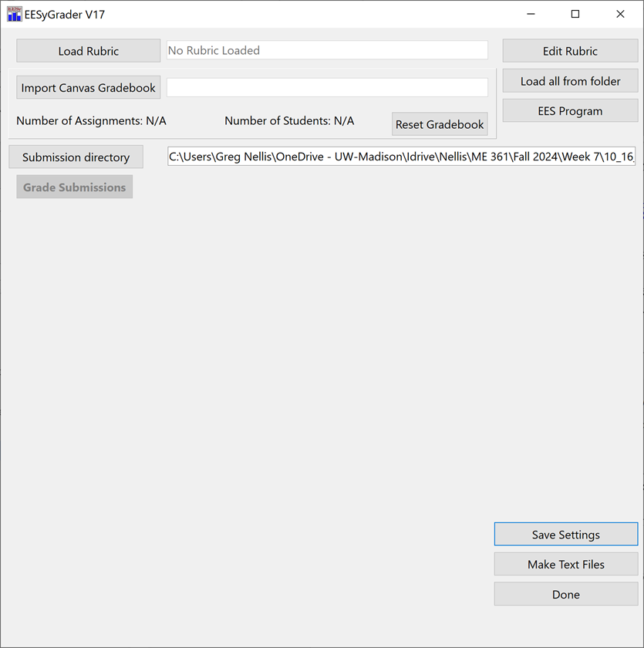Click the Number of Assignments label
The image size is (644, 648).
click(91, 121)
